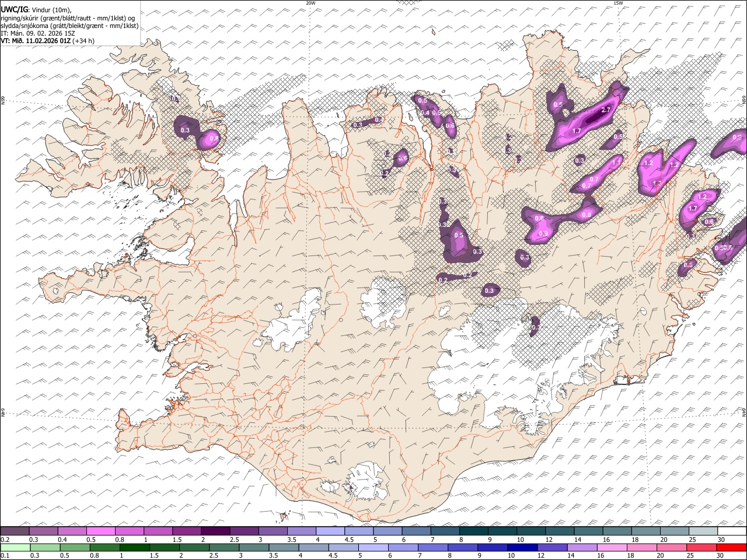Click the '30' label on the lower rain scale

(720, 555)
